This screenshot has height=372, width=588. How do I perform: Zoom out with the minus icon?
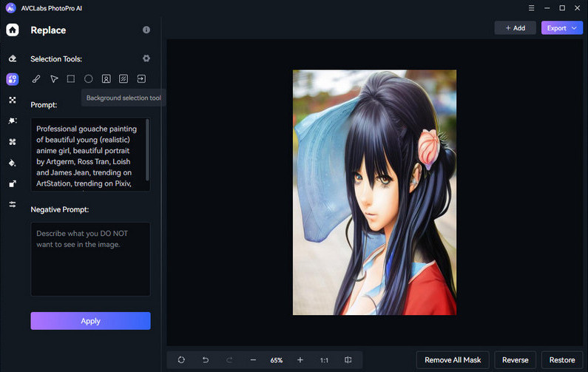coord(253,360)
